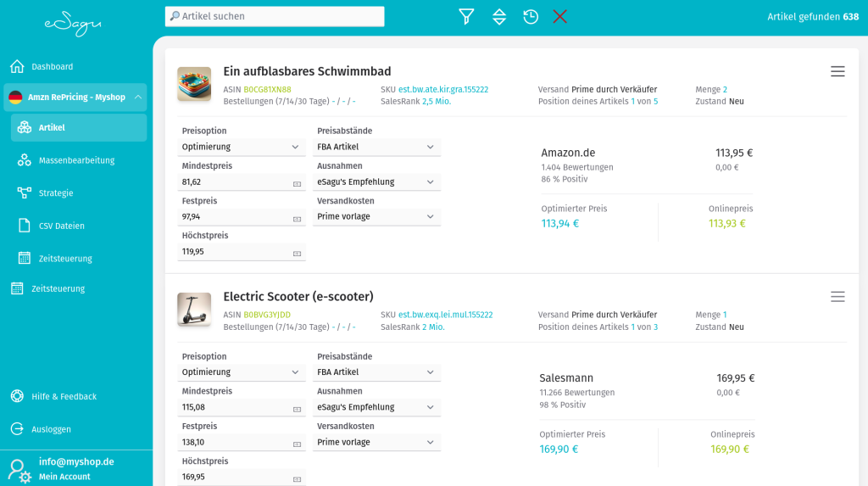Open Preisabstände dropdown for Schwimmbad
Screen dimensions: 868x486
(x=376, y=147)
